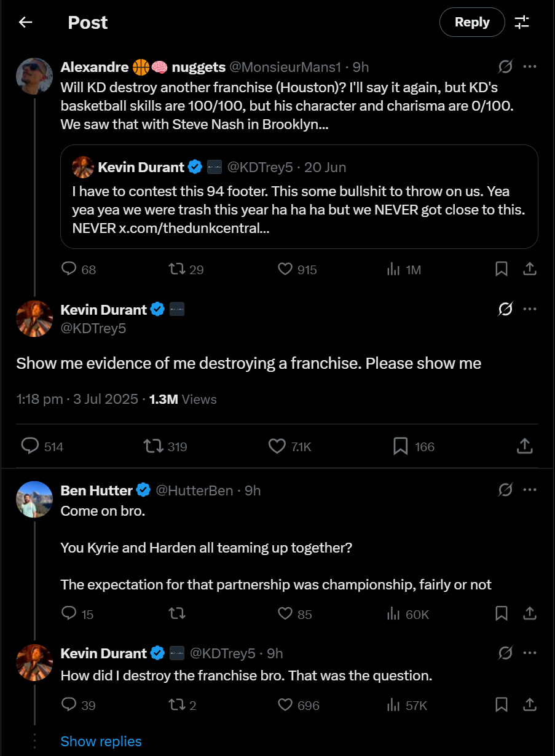Viewport: 555px width, 756px height.
Task: Expand Show replies link
Action: tap(101, 741)
